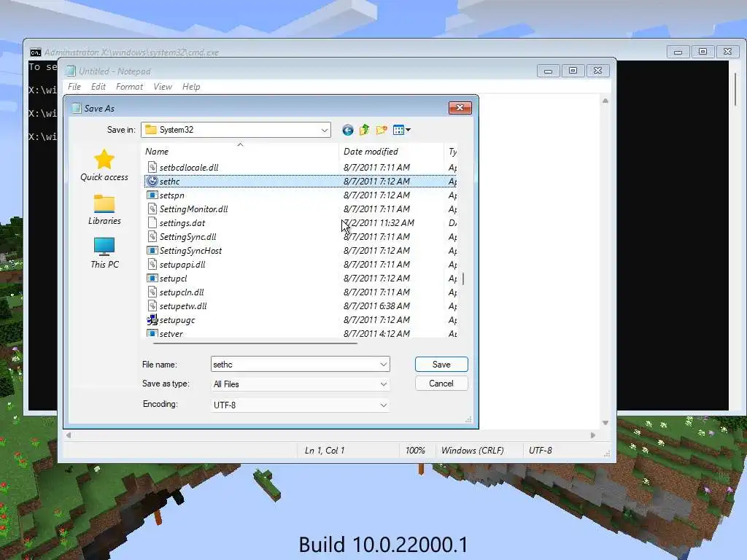Open Quick access in sidebar

point(104,166)
